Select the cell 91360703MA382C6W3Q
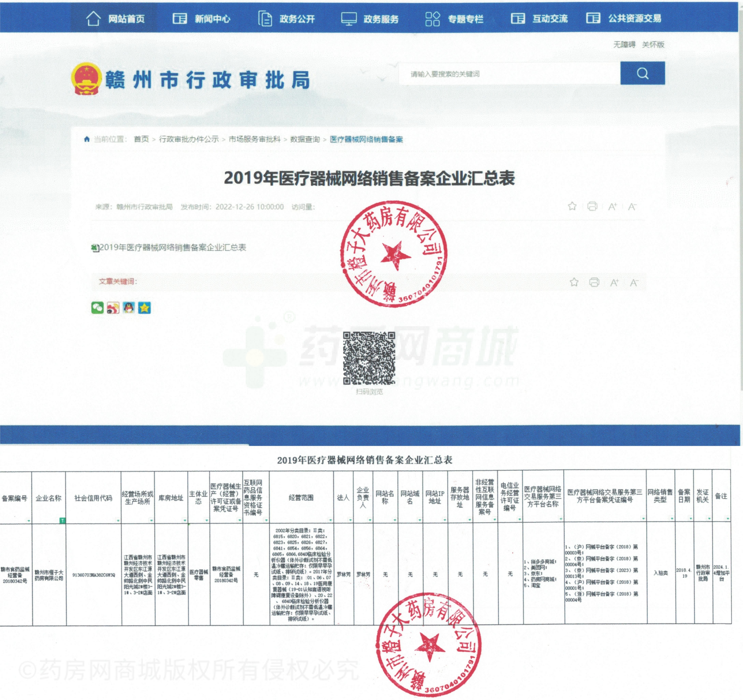The image size is (743, 700). point(94,575)
